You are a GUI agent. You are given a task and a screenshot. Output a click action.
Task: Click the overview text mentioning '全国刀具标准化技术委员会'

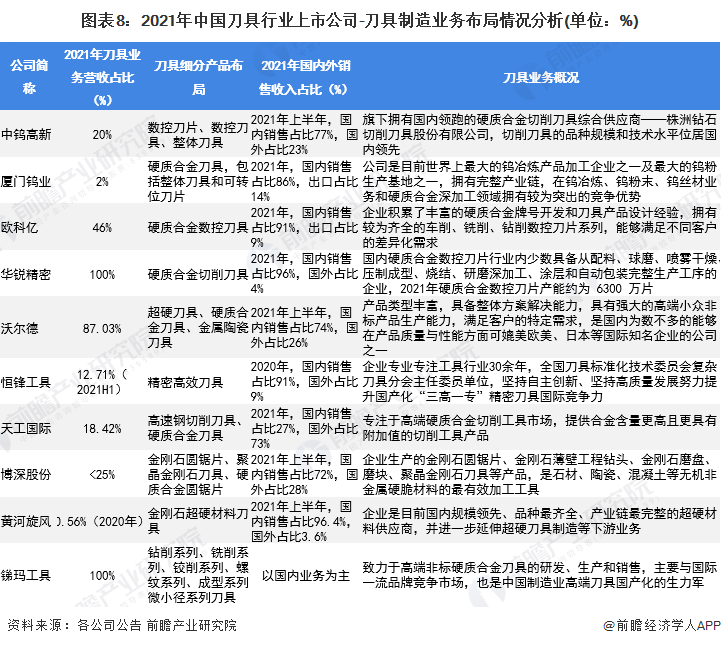click(539, 382)
